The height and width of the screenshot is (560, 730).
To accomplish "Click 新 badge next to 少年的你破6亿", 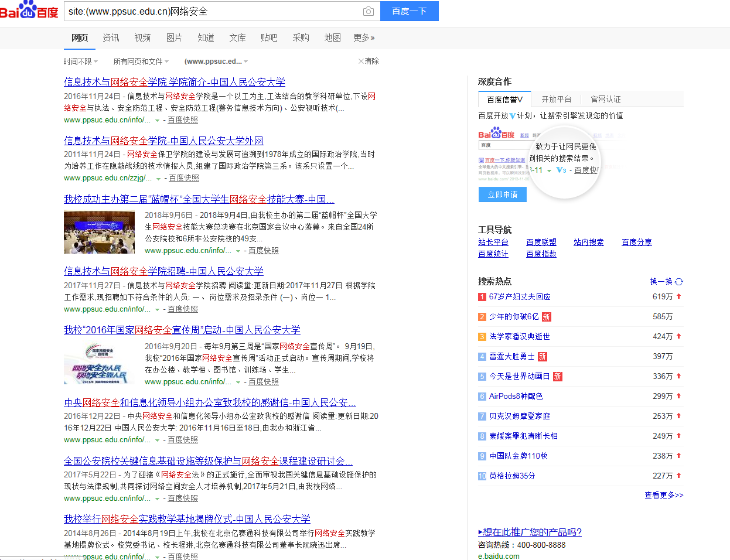I will pos(546,317).
